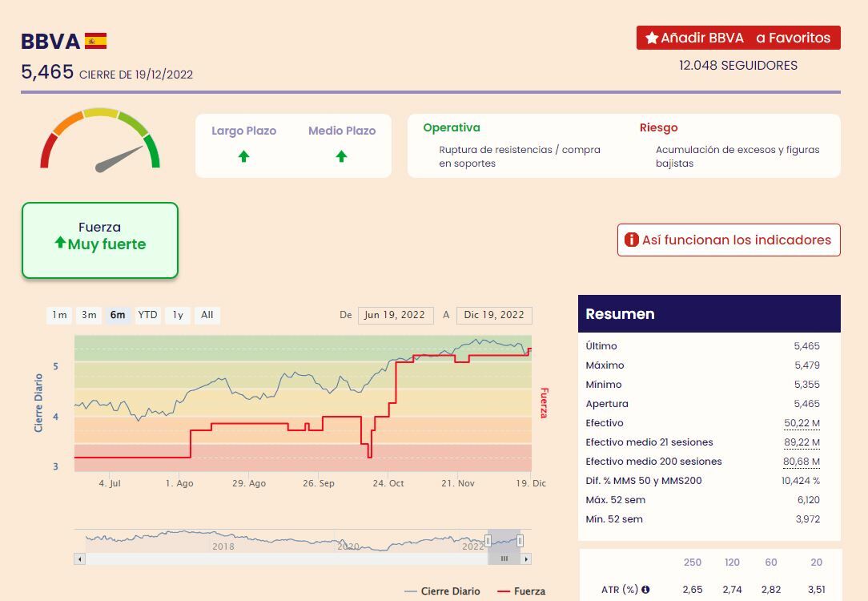The width and height of the screenshot is (868, 601).
Task: Click the Máx. 52 sem value 6,120
Action: [808, 500]
